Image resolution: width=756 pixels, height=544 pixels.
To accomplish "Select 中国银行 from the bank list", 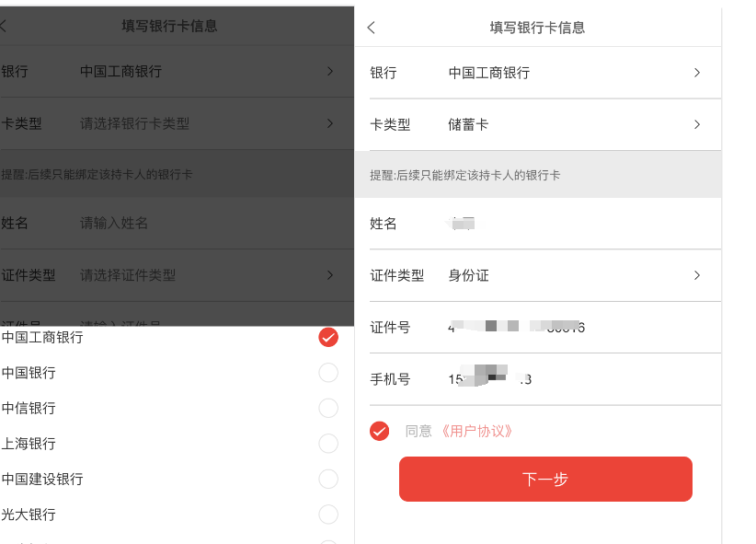I will tap(328, 373).
